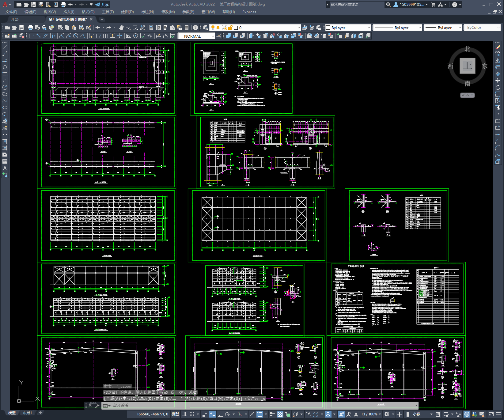Open the 绘图(D) menu
Image resolution: width=504 pixels, height=420 pixels.
tap(127, 12)
